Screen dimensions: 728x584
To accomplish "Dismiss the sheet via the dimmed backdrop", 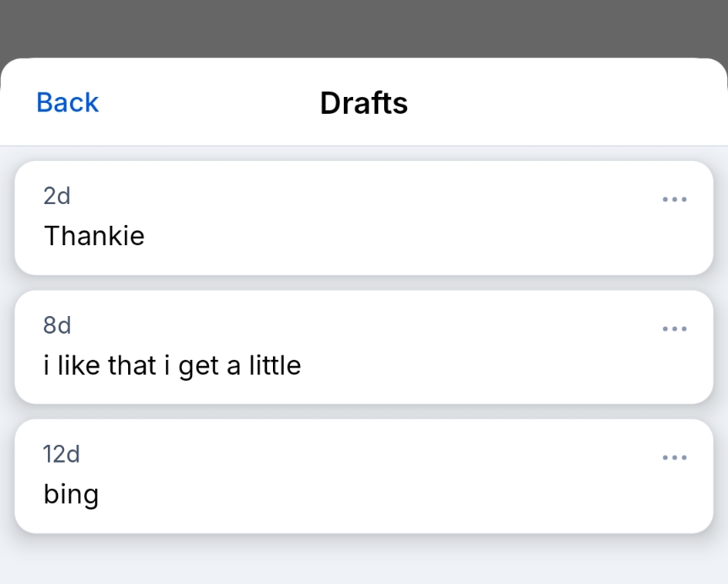I will click(x=364, y=27).
